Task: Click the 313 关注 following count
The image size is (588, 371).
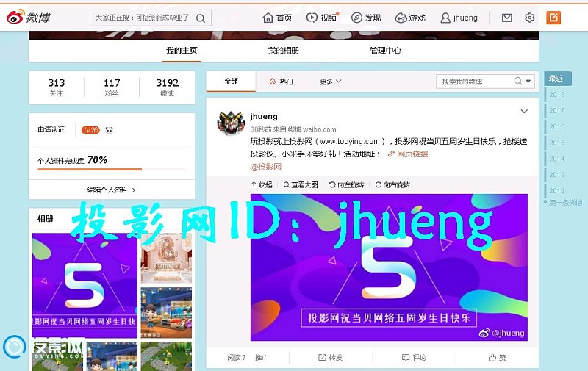Action: 57,87
